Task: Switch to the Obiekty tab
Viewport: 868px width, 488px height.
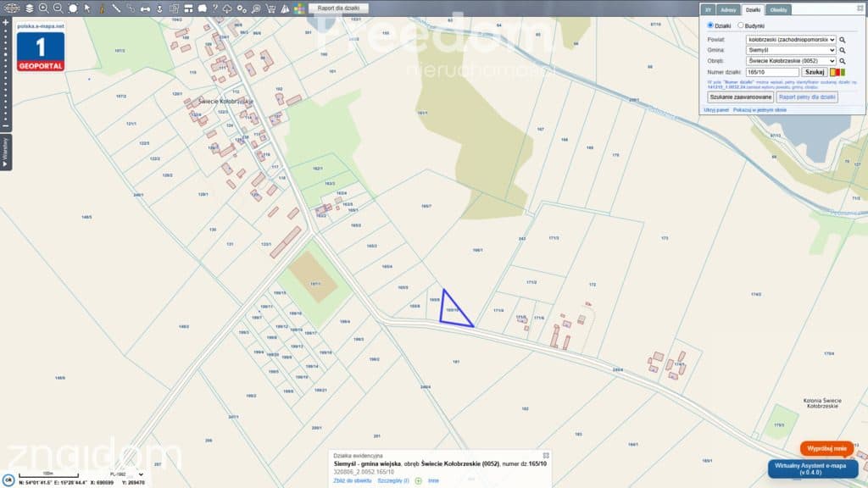Action: [778, 10]
